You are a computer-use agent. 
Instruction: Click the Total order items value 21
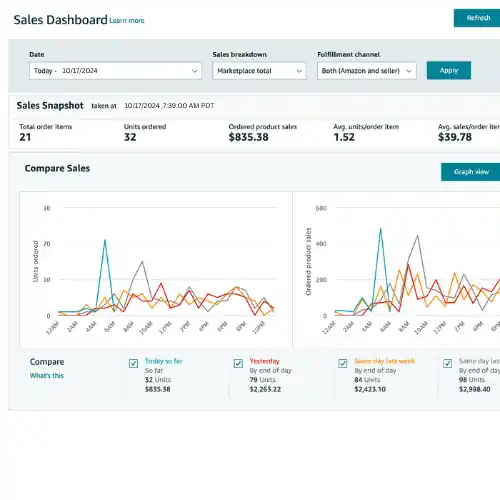[x=25, y=137]
